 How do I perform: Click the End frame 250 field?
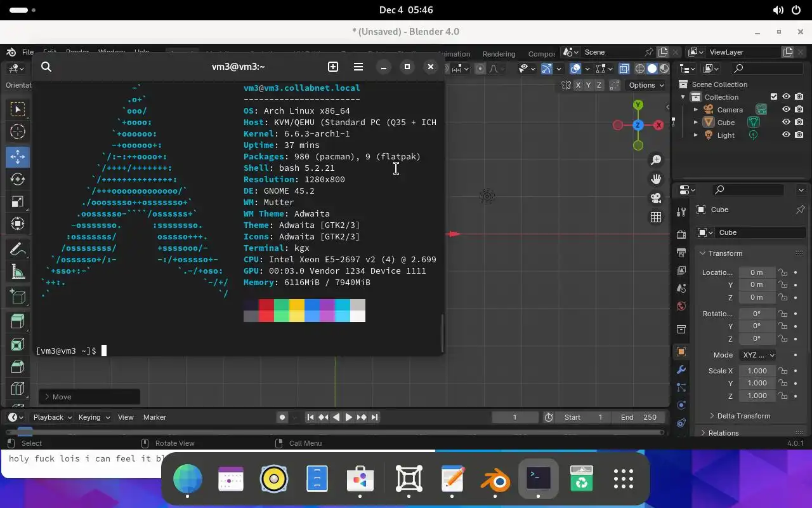(x=639, y=417)
